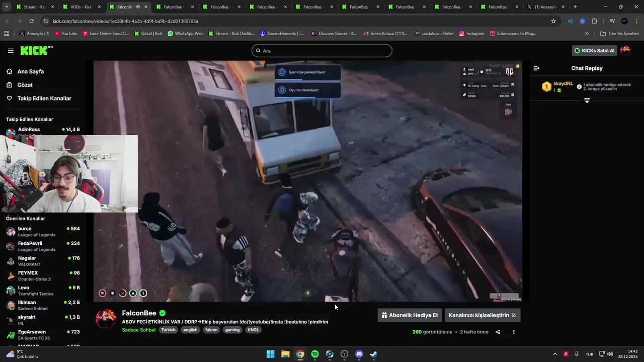Click skaydNL in chat replay leaderboard

tap(563, 83)
